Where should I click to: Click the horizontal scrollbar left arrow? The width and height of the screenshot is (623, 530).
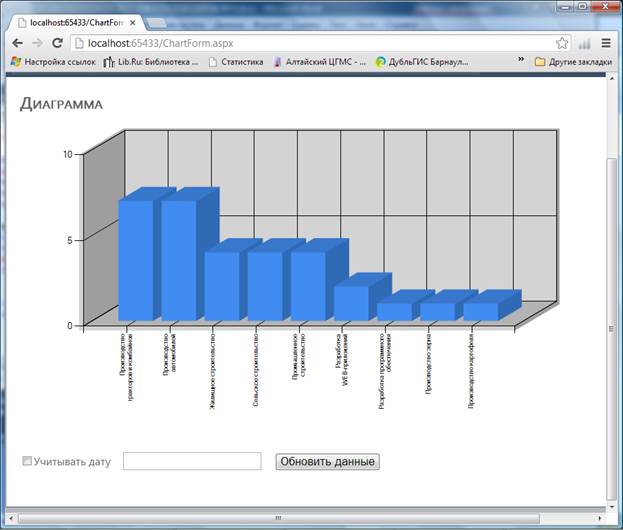(x=11, y=518)
